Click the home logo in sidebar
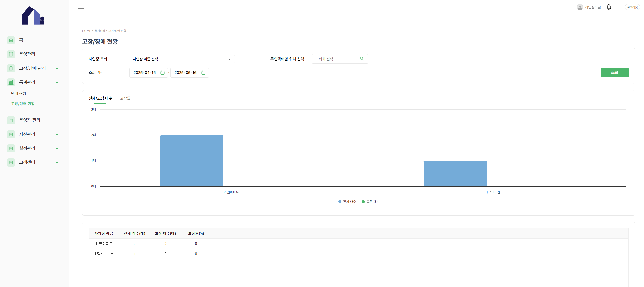 [33, 16]
